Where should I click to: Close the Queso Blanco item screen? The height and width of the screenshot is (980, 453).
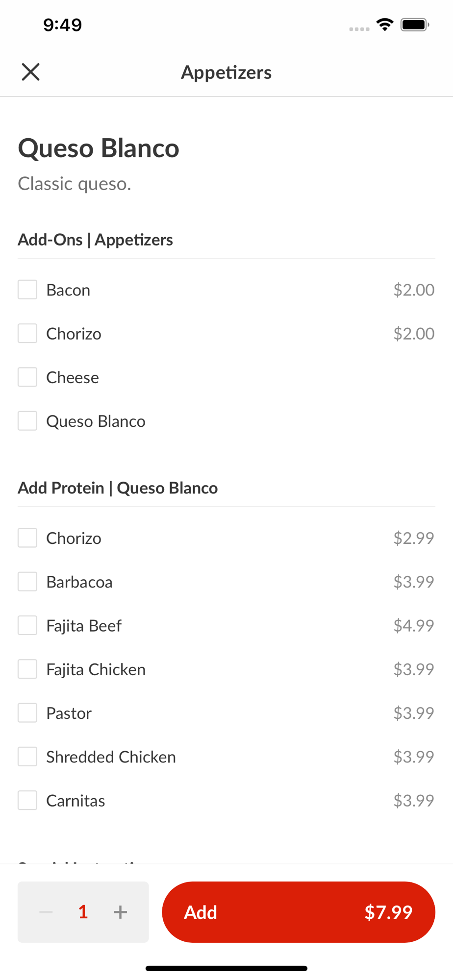coord(30,72)
